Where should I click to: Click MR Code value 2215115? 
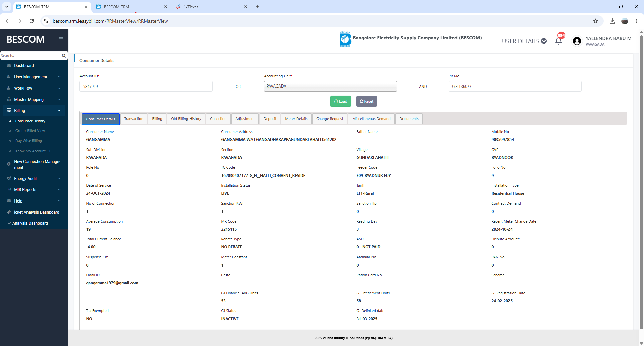(229, 229)
